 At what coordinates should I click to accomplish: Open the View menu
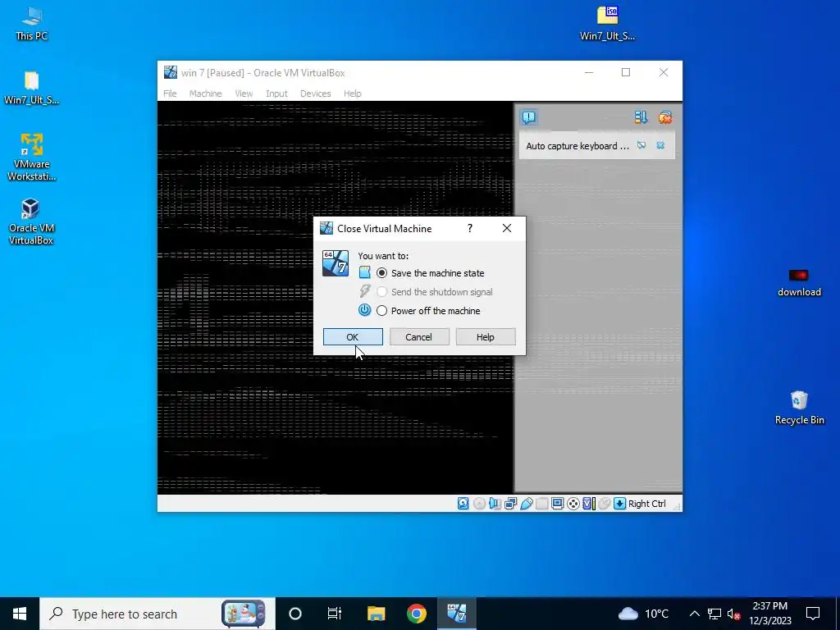coord(244,94)
